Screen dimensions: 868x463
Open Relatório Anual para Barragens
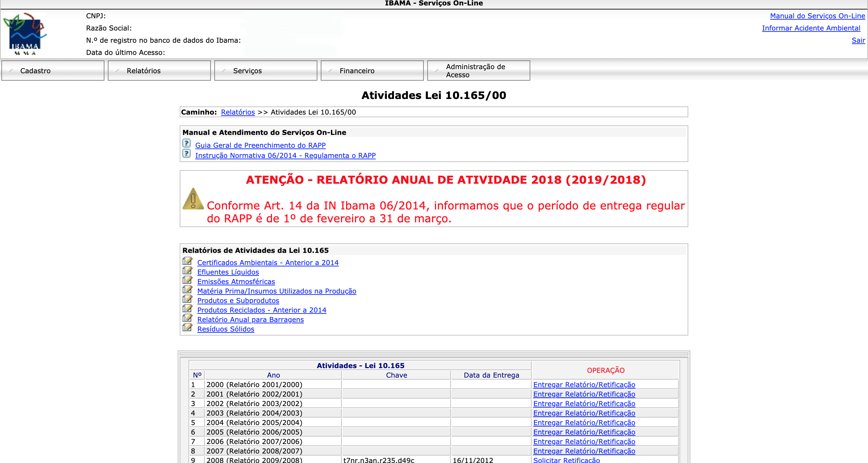click(251, 320)
